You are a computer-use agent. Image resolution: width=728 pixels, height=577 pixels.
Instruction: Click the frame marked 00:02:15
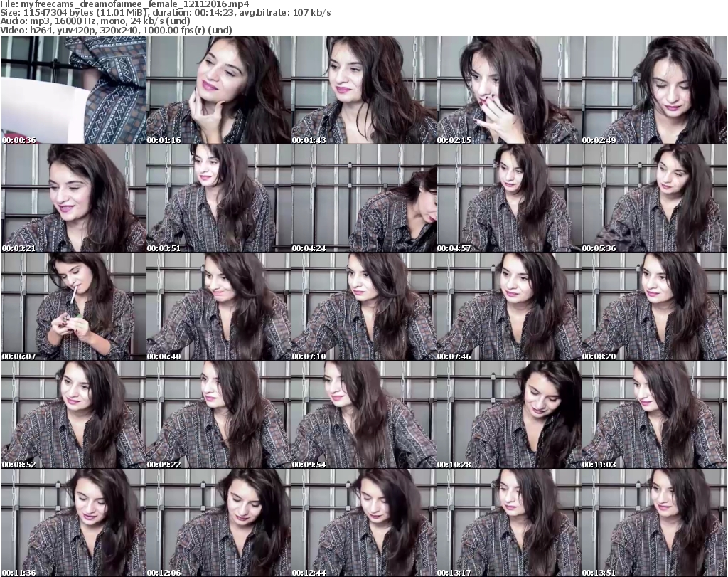click(508, 90)
